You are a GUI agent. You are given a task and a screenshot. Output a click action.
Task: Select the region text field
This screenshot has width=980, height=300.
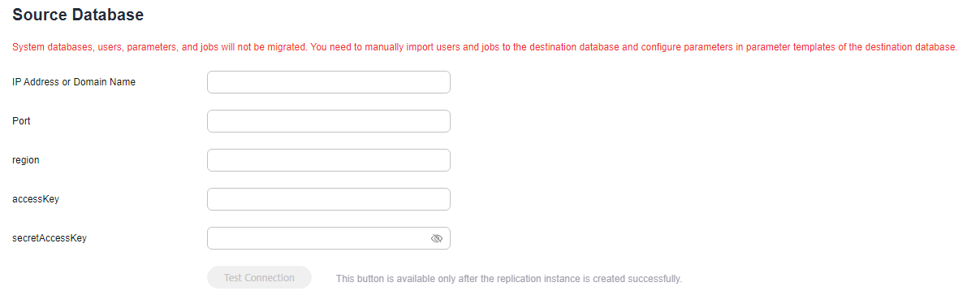(329, 160)
